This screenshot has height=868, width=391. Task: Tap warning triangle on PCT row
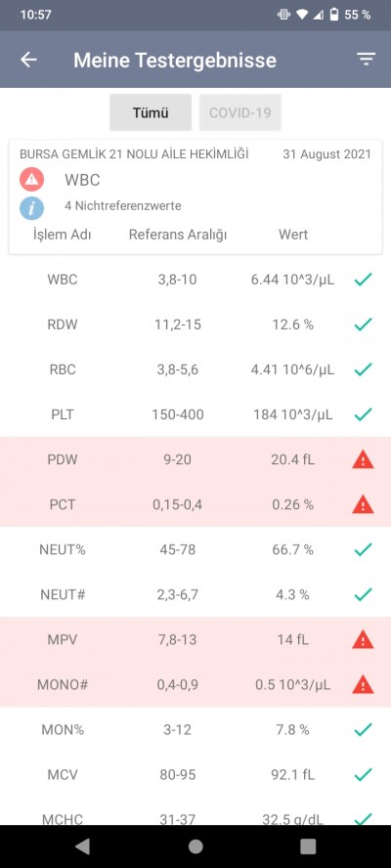[x=363, y=504]
